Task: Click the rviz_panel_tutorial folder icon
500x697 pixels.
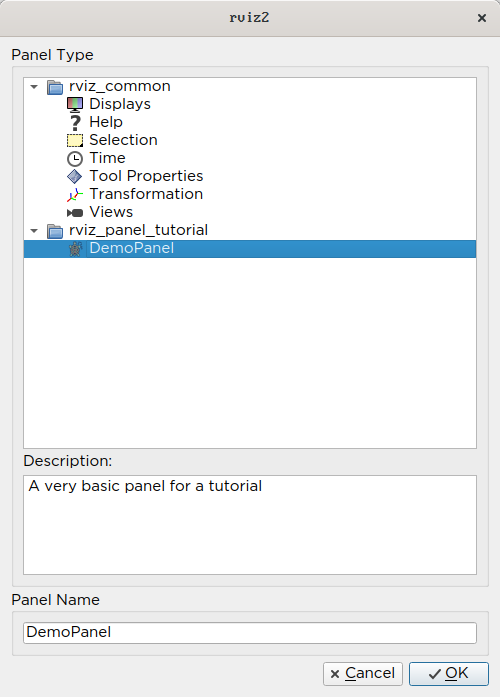Action: tap(55, 231)
